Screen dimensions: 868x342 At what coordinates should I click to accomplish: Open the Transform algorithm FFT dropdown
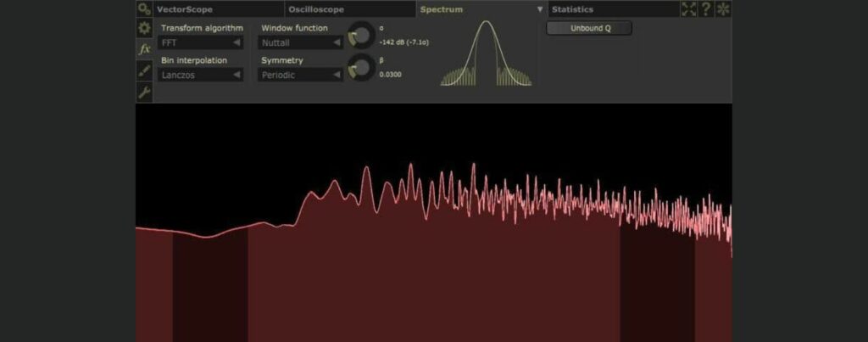click(x=201, y=42)
